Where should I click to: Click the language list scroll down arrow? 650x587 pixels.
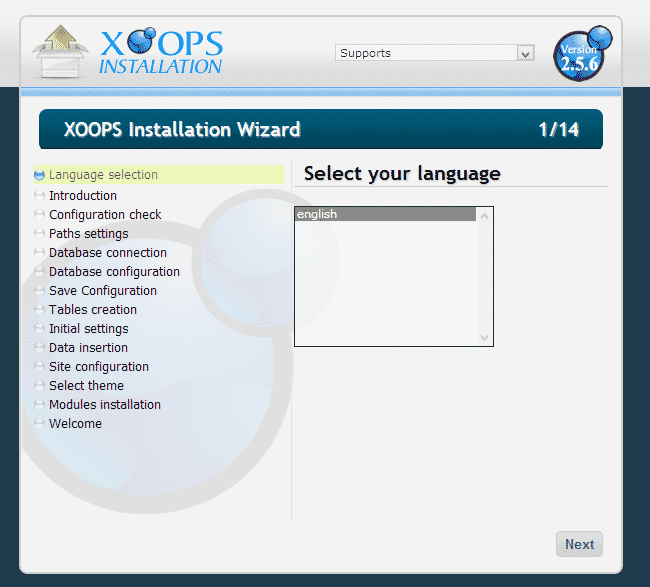(x=485, y=338)
